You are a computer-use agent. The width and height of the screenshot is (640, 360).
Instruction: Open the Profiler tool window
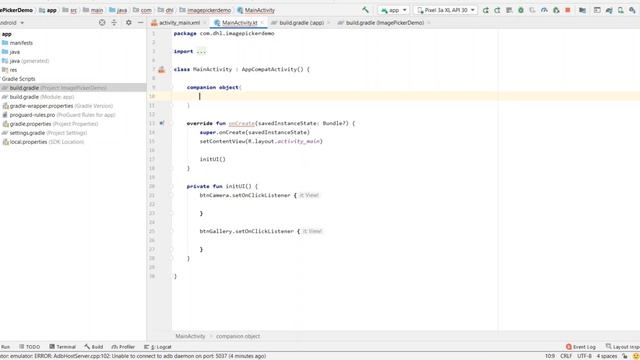pos(123,347)
